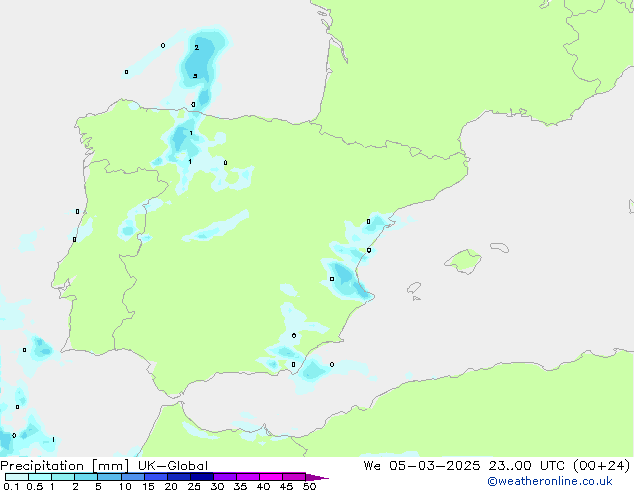The image size is (634, 490).
Task: Click the 5–10 mm legend color swatch
Action: pyautogui.click(x=109, y=477)
